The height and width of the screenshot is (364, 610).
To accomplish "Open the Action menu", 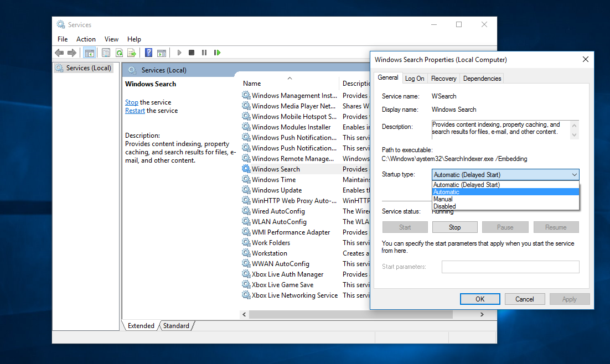I will click(x=86, y=39).
